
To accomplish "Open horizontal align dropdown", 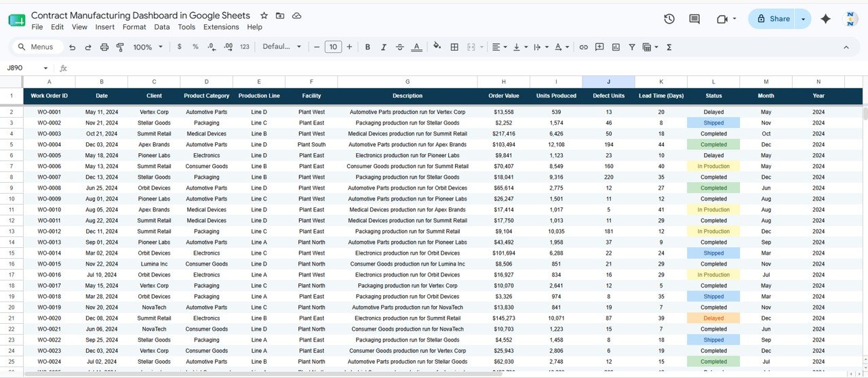I will [500, 47].
